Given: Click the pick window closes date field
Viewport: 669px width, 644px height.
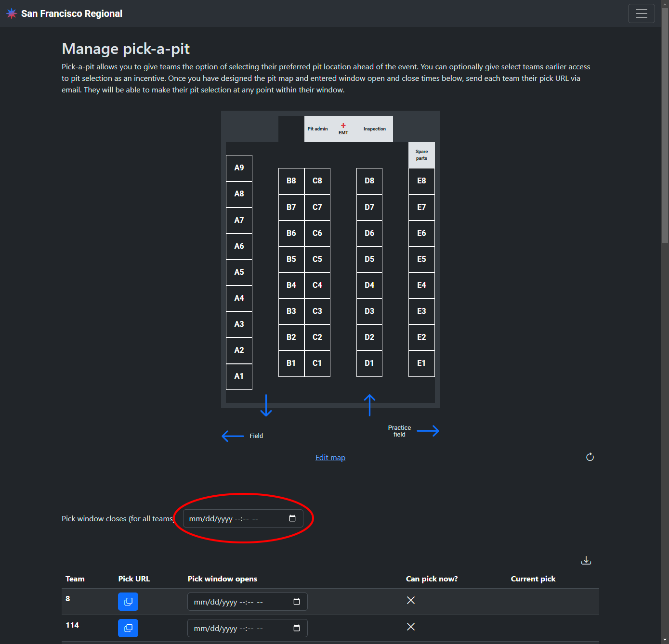Looking at the screenshot, I should (231, 519).
